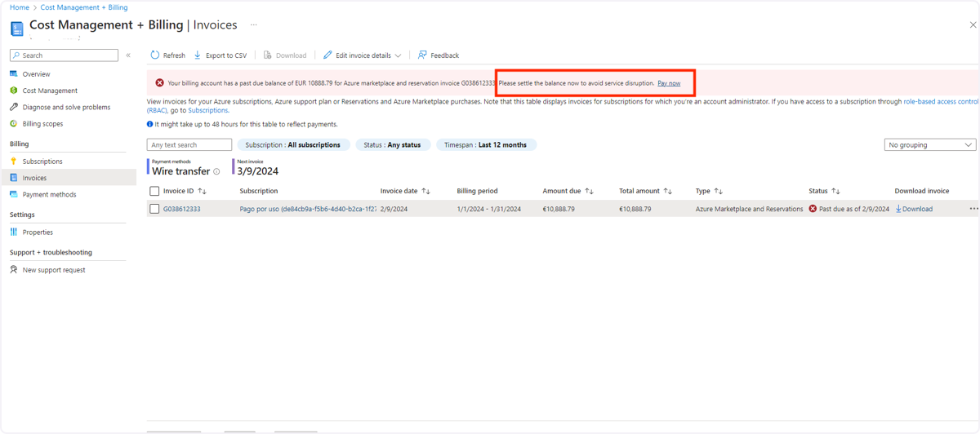Select all invoices via header checkbox

coord(154,191)
